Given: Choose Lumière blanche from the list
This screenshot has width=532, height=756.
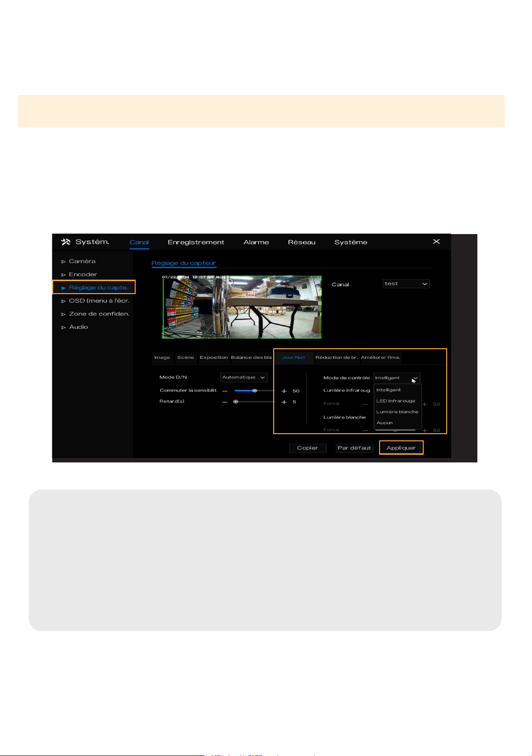Looking at the screenshot, I should coord(397,412).
